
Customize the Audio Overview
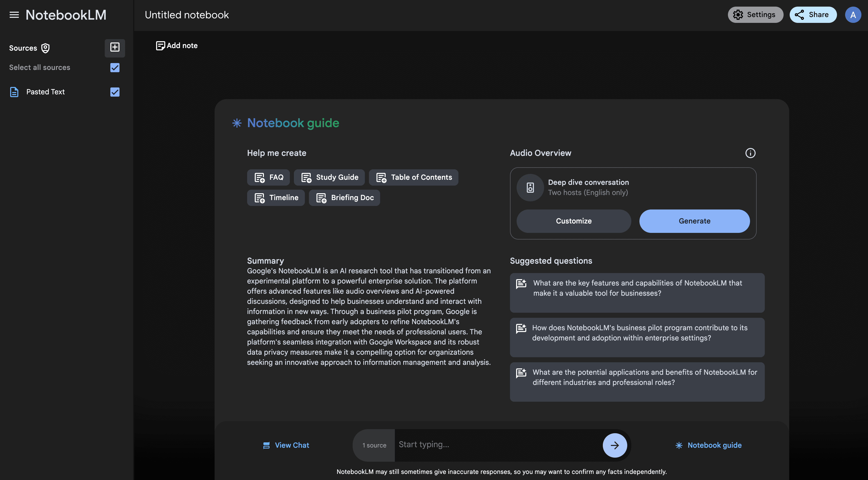click(x=574, y=221)
